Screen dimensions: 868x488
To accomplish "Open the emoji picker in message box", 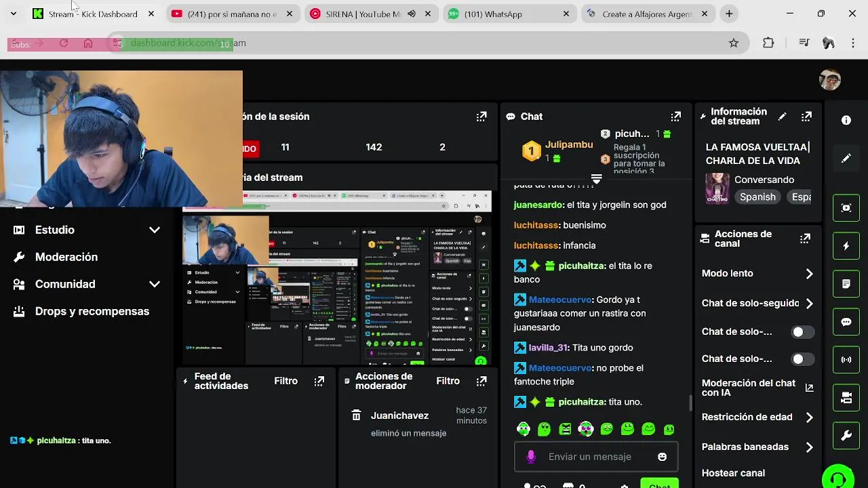I will (663, 457).
